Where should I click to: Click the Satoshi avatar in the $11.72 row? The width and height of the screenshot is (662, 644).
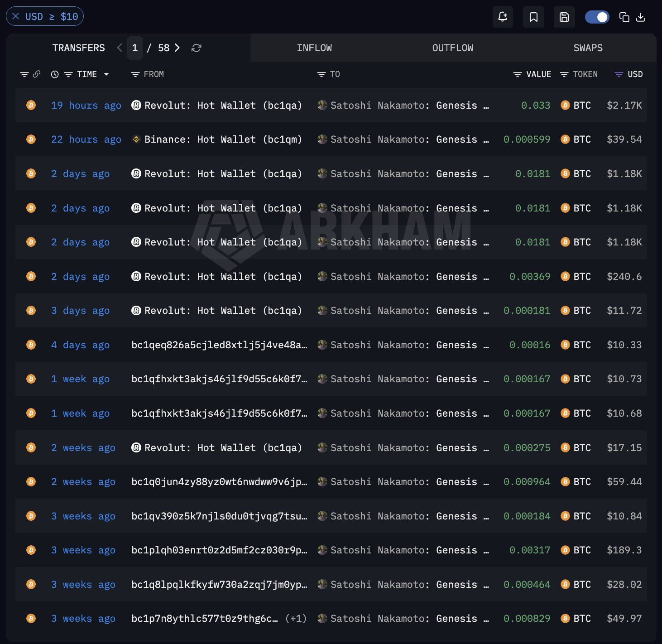(x=322, y=311)
